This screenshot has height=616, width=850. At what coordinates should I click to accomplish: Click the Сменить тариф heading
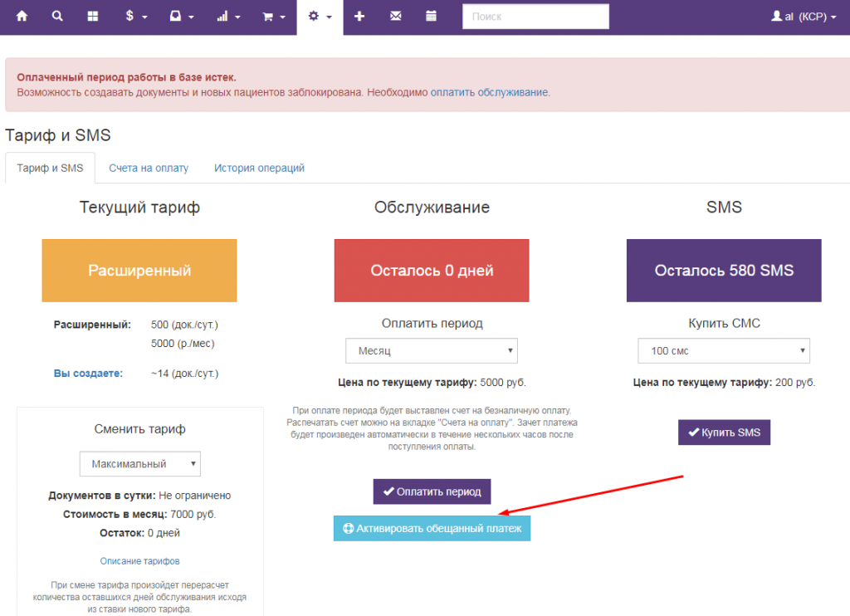pyautogui.click(x=139, y=429)
